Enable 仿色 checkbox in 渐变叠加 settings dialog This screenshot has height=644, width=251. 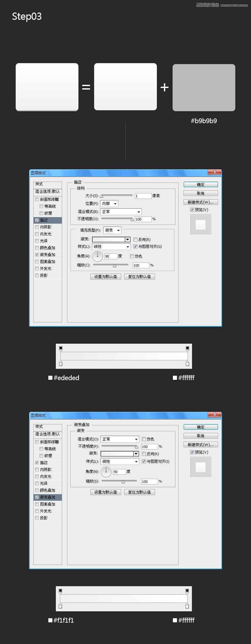pyautogui.click(x=144, y=439)
